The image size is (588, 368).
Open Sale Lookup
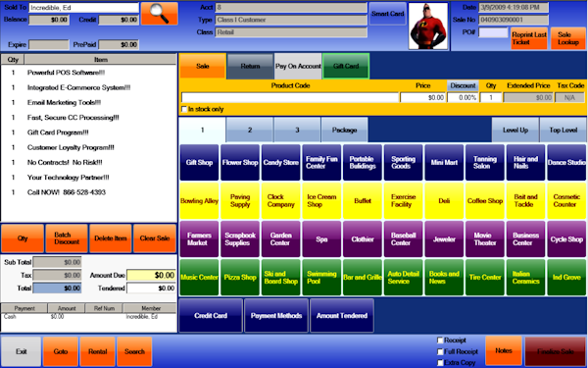567,38
